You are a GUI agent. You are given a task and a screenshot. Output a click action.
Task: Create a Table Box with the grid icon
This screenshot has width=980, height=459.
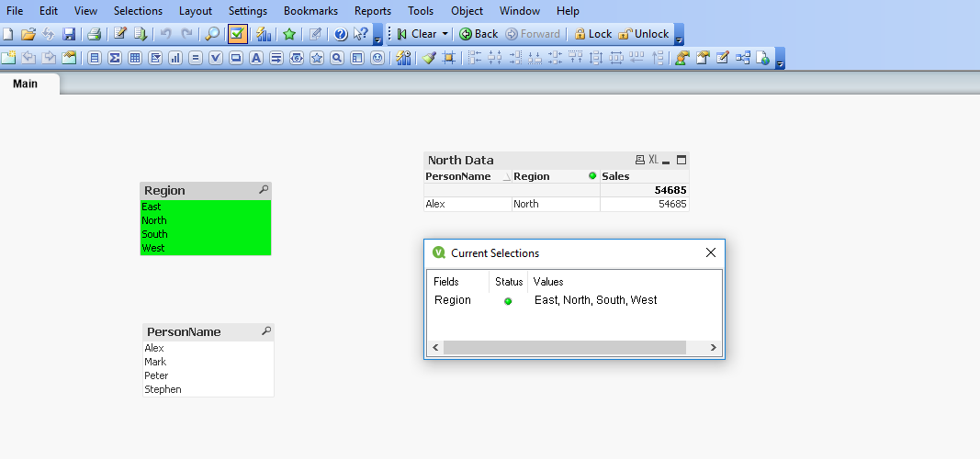click(134, 58)
